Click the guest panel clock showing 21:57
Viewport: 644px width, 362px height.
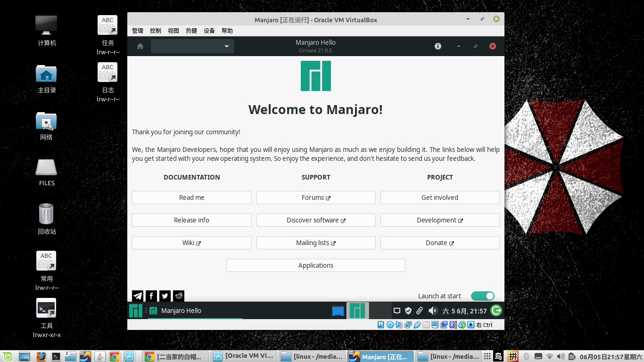pos(465,311)
